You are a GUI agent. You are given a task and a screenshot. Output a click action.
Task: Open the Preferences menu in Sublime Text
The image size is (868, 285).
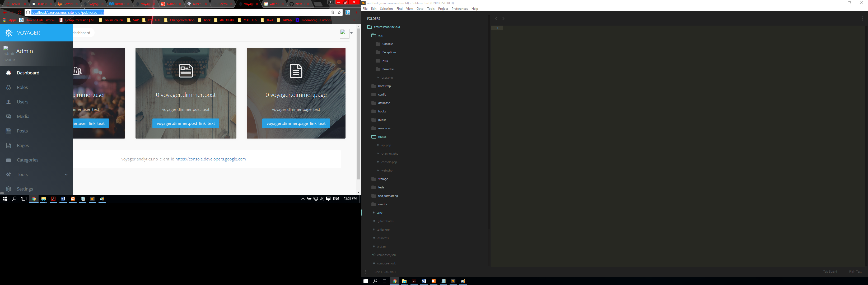click(459, 9)
